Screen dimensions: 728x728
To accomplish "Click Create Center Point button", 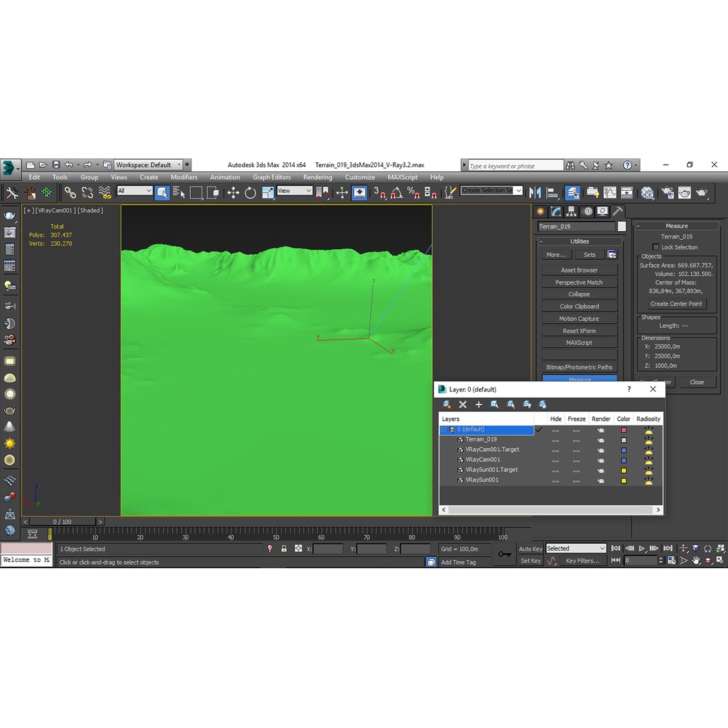I will (676, 303).
